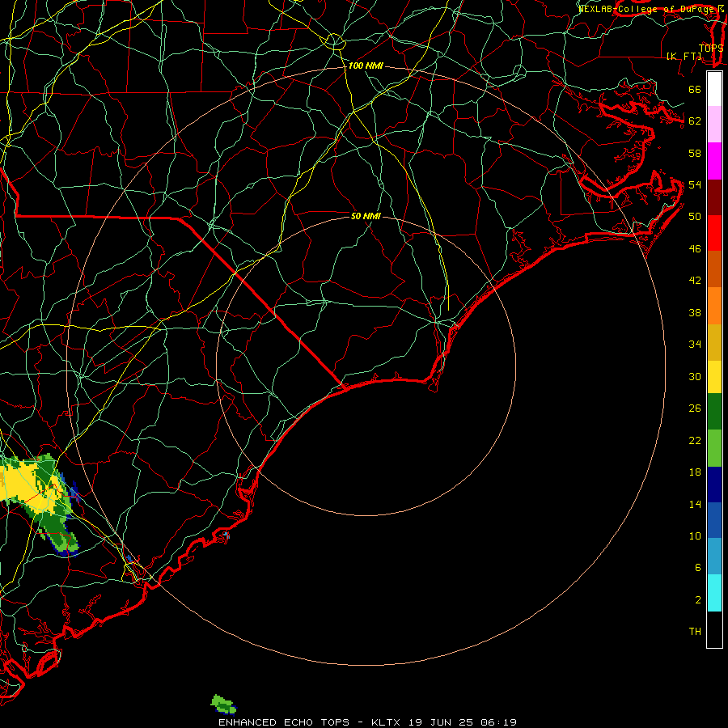
Task: Click the cyan 10 kft legend swatch
Action: [x=714, y=593]
